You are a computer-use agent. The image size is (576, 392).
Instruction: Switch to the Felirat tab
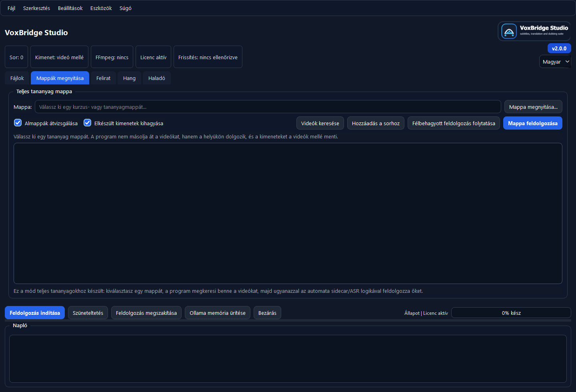103,78
